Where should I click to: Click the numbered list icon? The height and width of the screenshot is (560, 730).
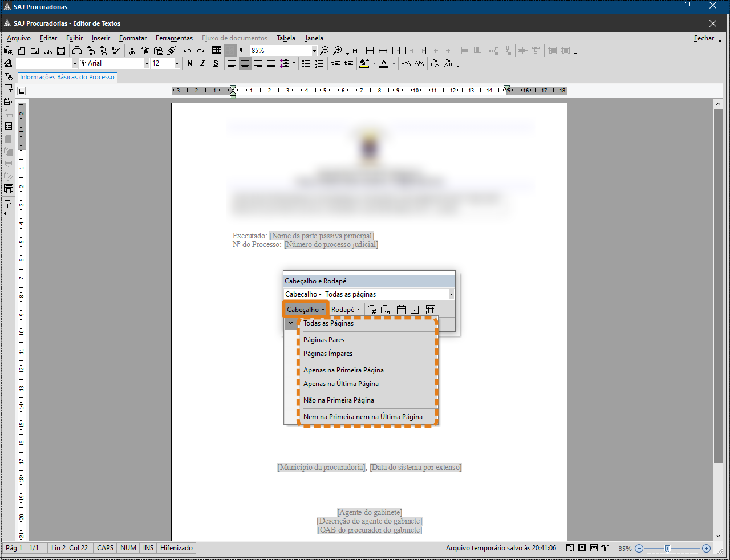click(319, 63)
